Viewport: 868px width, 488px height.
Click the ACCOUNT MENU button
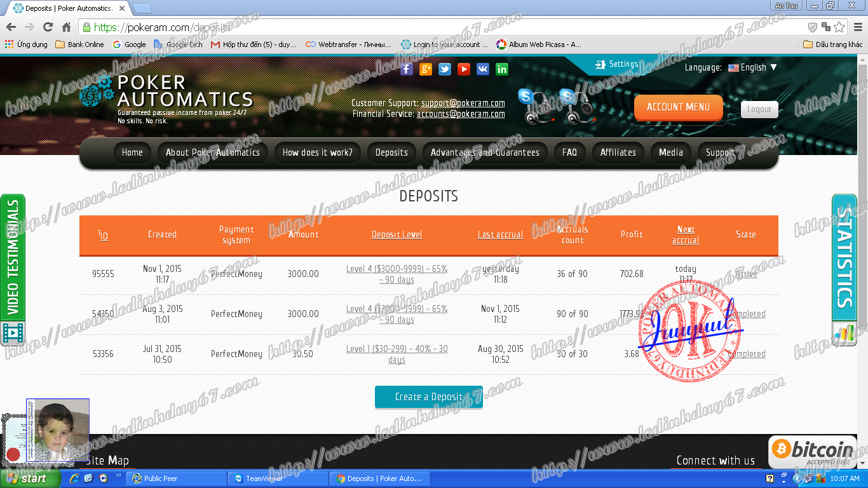click(x=678, y=107)
